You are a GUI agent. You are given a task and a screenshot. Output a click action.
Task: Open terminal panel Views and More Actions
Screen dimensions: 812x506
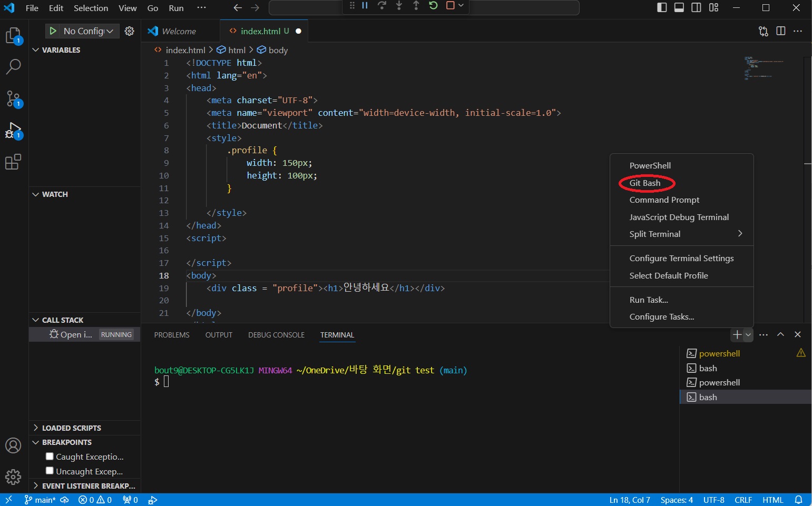pos(764,334)
